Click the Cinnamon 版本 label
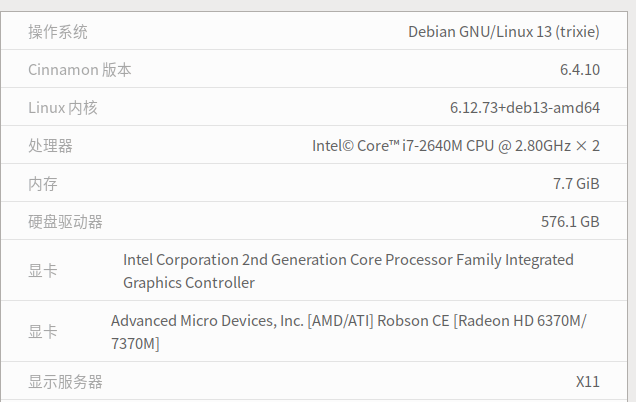Image resolution: width=636 pixels, height=402 pixels. coord(80,70)
